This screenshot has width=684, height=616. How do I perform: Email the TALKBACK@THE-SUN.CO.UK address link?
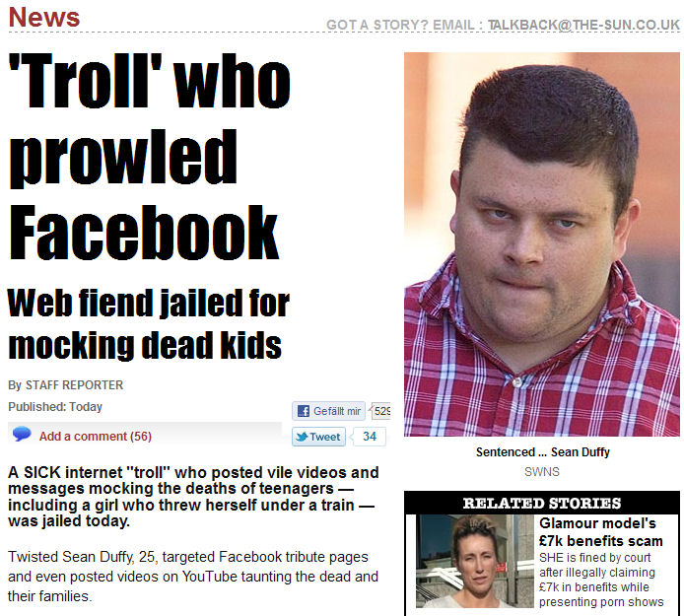click(583, 25)
